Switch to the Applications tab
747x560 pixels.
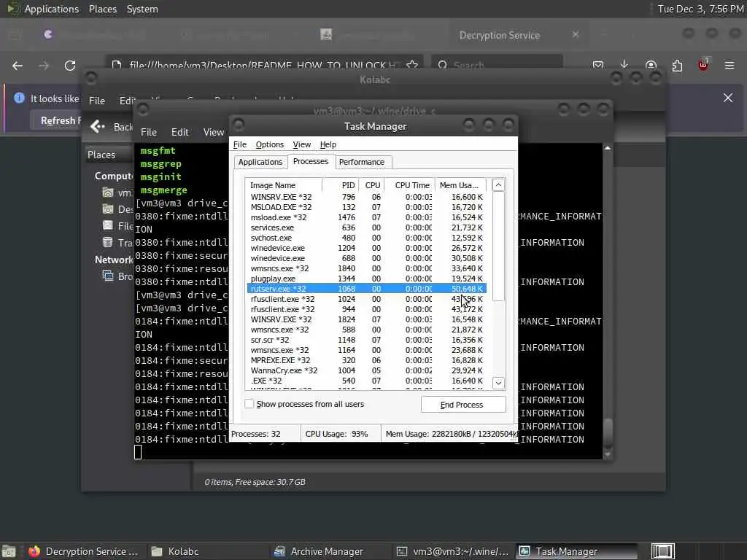click(x=260, y=162)
